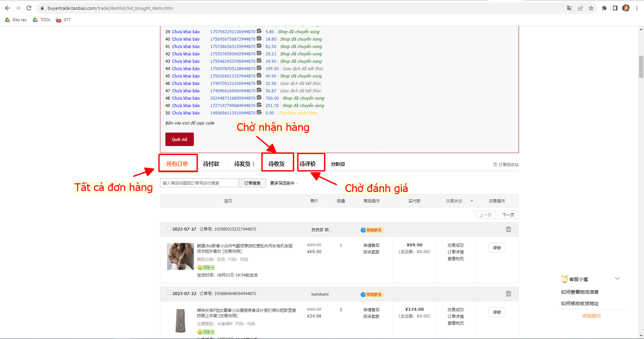Bookmark this page with the star icon
Screen dimensions: 644x339
point(591,8)
